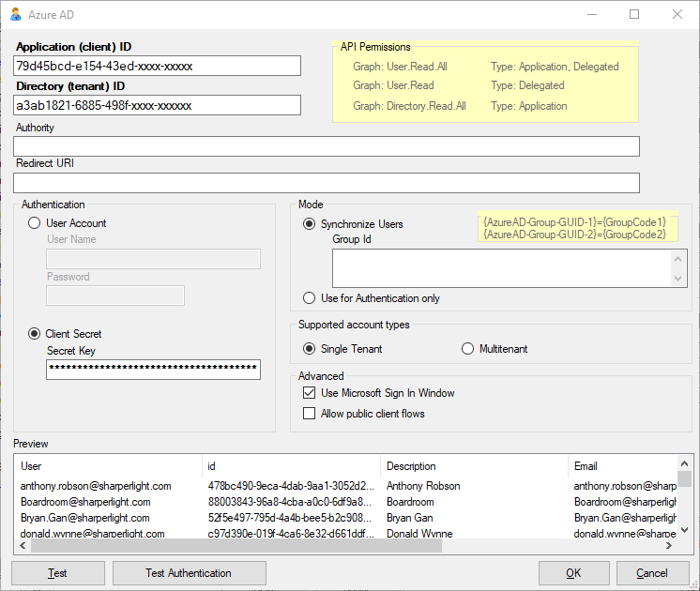
Task: Enable Allow public client flows
Action: 309,414
